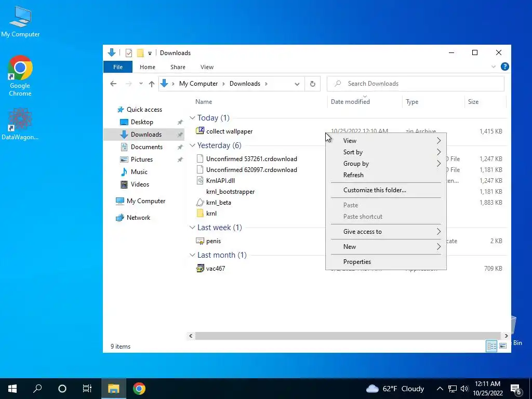Open the View submenu in context menu

click(x=386, y=140)
